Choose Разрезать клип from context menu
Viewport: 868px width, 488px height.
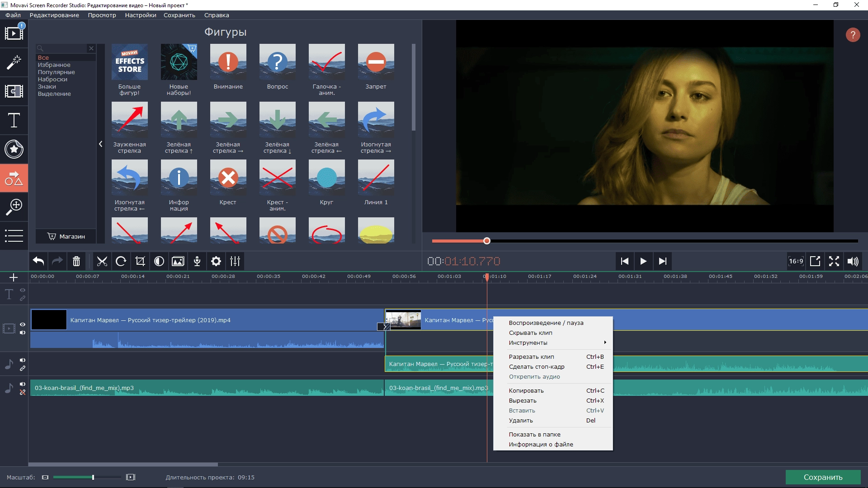pos(553,357)
